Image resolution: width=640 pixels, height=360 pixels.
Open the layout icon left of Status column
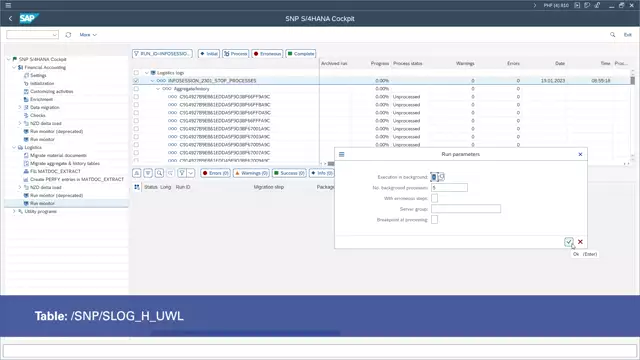pos(137,187)
